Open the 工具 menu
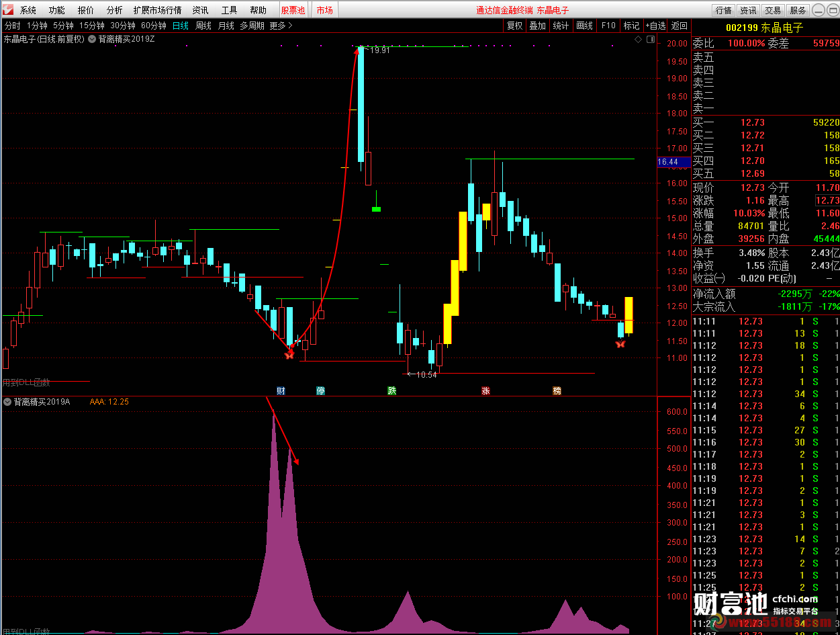Screen dimensions: 840x635 pyautogui.click(x=230, y=10)
